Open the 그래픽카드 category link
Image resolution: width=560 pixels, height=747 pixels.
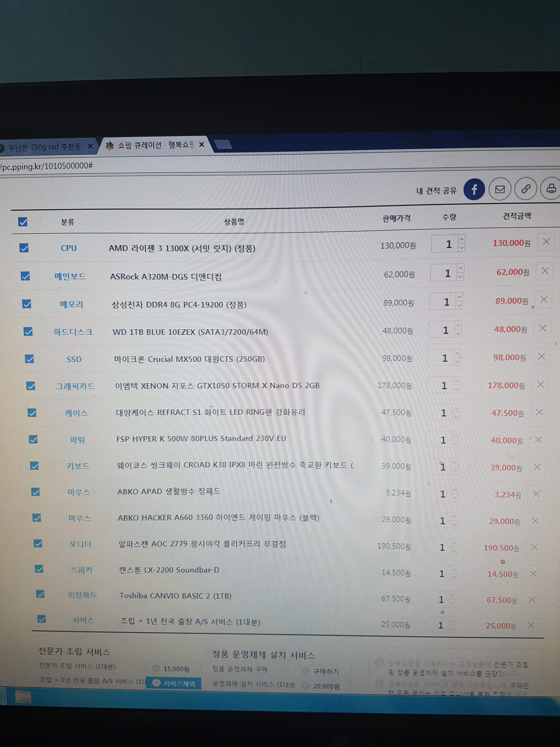(75, 386)
